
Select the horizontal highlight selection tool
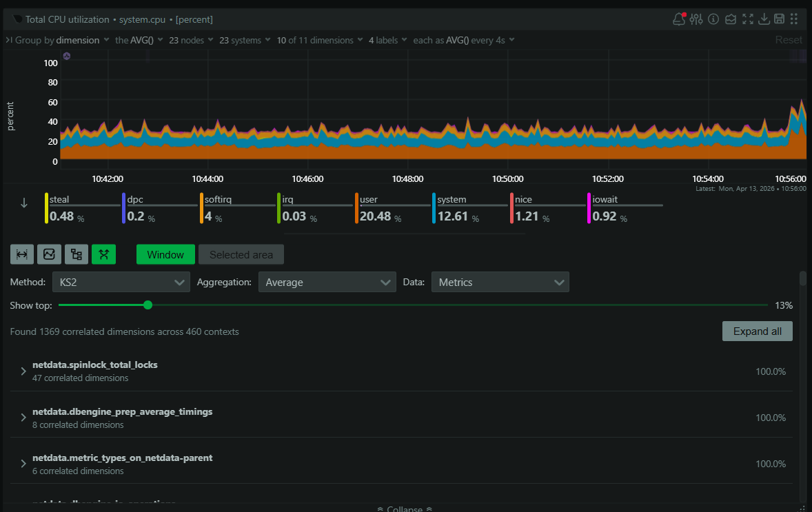(x=21, y=254)
